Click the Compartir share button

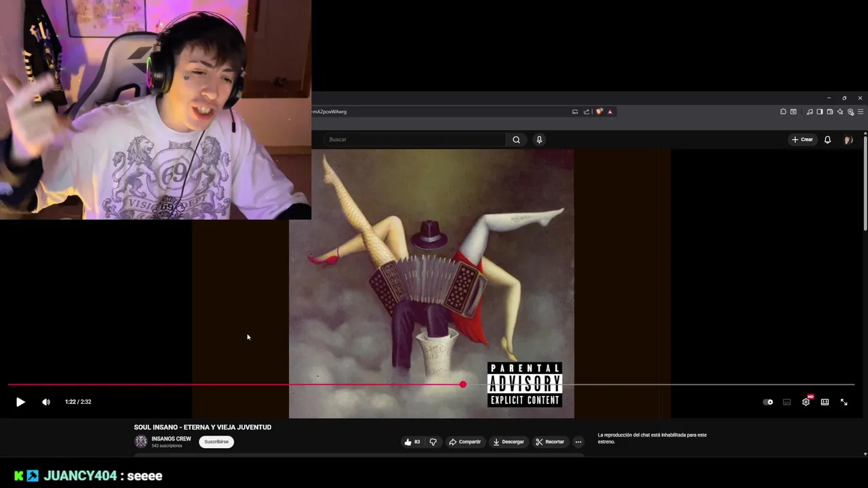click(465, 442)
